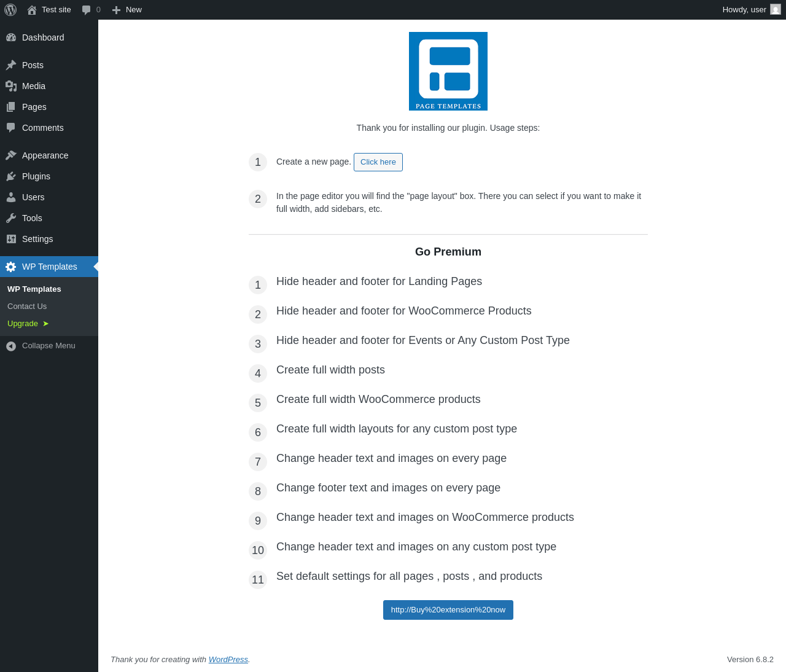Click the WordPress logo icon
This screenshot has width=786, height=672.
(x=10, y=10)
